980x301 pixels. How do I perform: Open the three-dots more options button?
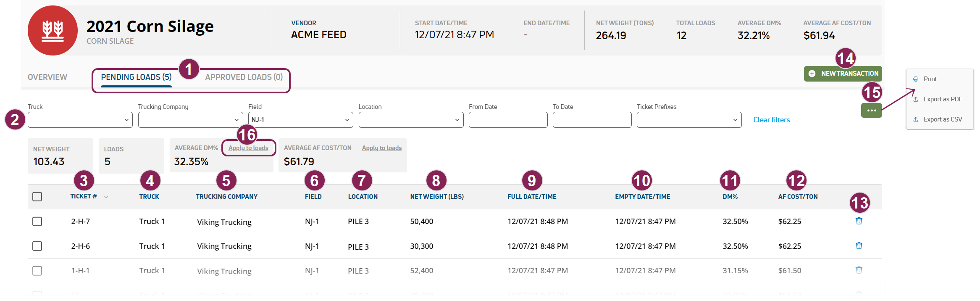(x=871, y=111)
